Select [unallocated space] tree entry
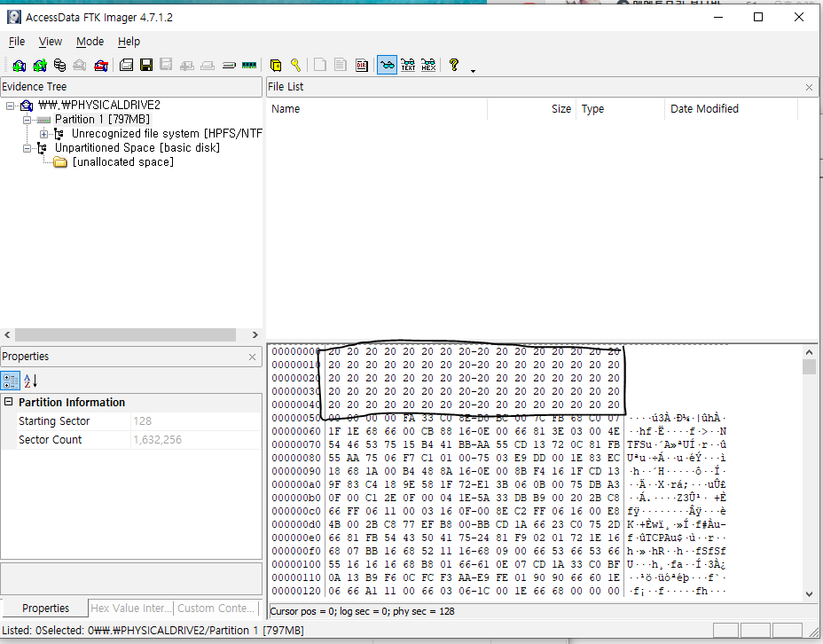823x644 pixels. (122, 161)
